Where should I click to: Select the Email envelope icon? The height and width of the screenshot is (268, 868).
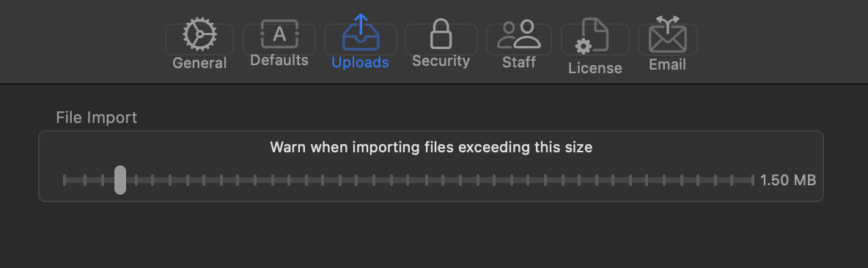point(668,34)
